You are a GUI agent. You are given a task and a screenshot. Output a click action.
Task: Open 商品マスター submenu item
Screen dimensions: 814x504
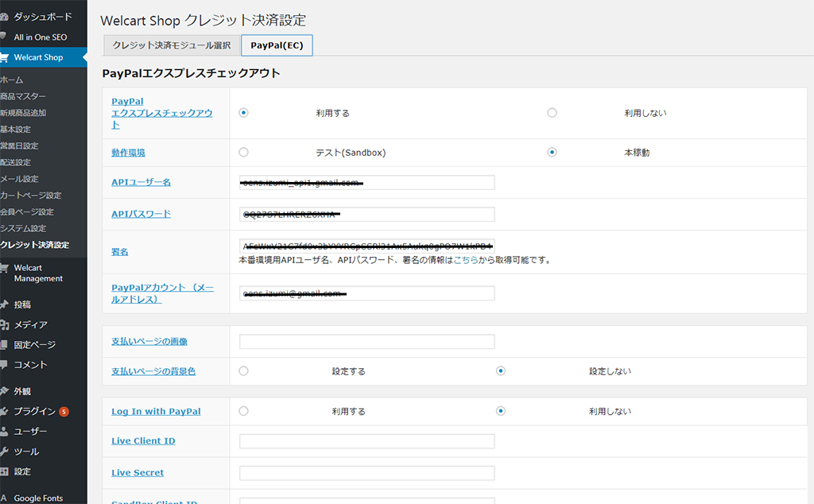tap(23, 96)
